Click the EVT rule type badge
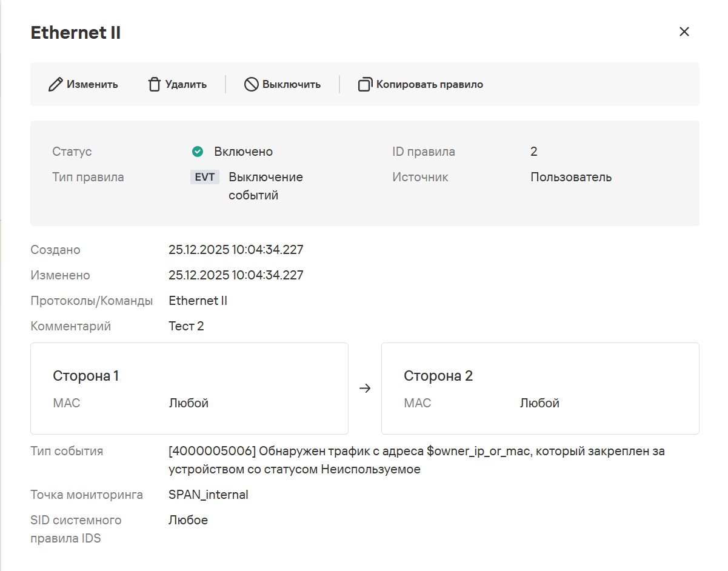The height and width of the screenshot is (571, 728). click(204, 178)
